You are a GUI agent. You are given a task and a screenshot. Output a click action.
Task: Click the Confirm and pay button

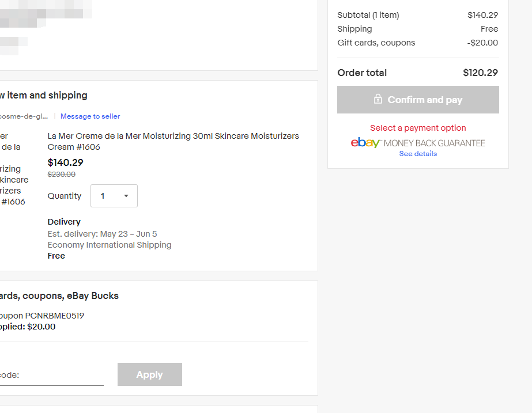418,100
